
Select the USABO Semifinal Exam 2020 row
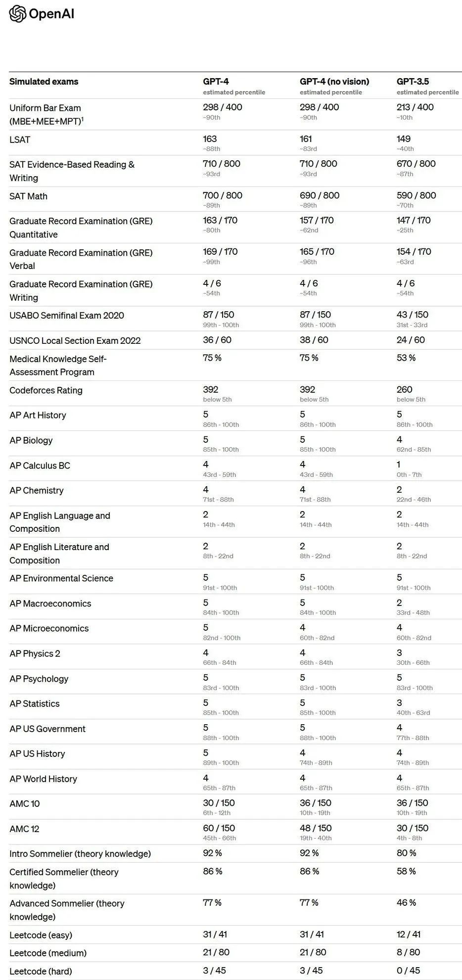[x=235, y=319]
